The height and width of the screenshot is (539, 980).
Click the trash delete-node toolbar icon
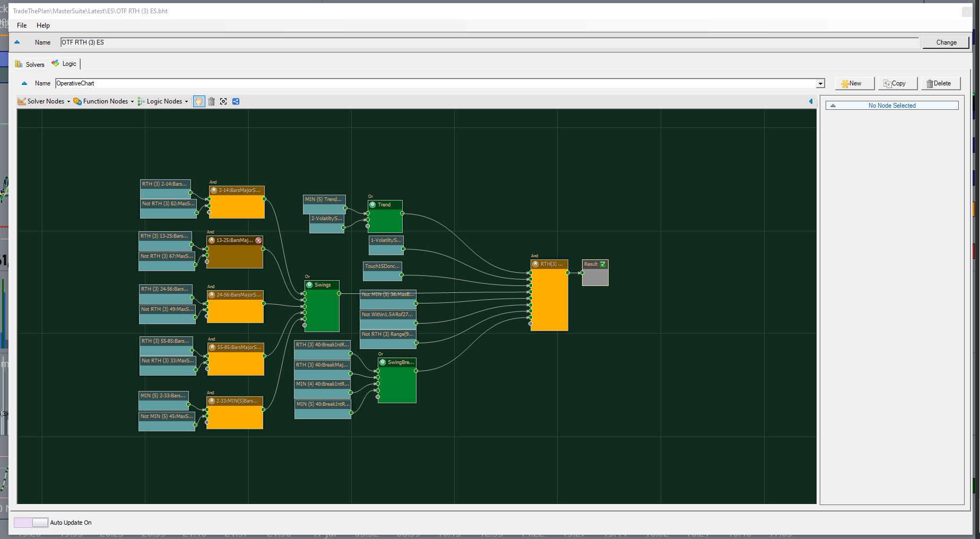pyautogui.click(x=211, y=101)
